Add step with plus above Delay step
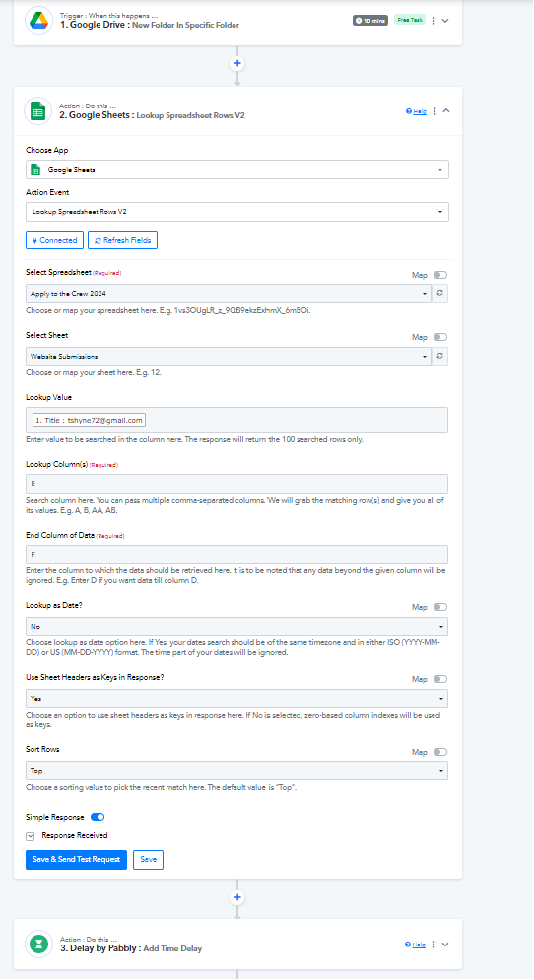Screen dimensions: 534x980 click(237, 897)
